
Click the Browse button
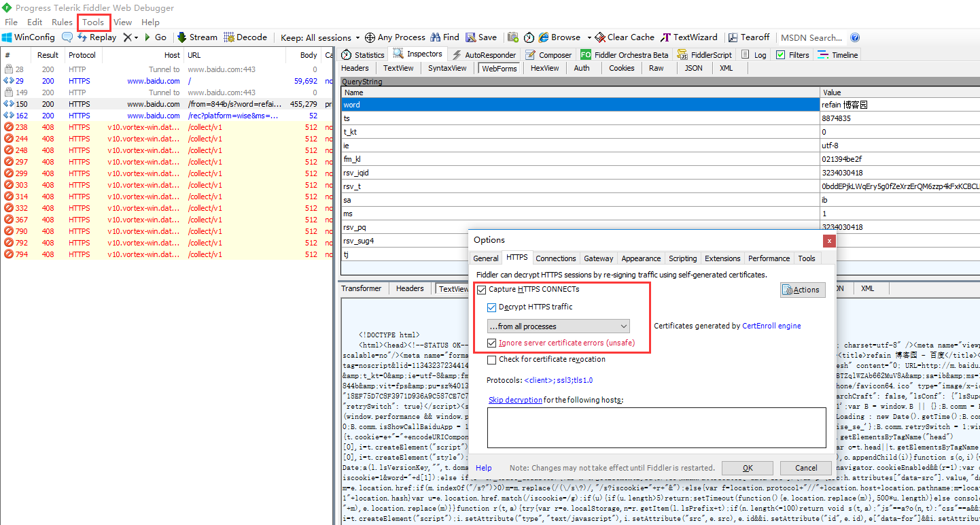pos(559,37)
